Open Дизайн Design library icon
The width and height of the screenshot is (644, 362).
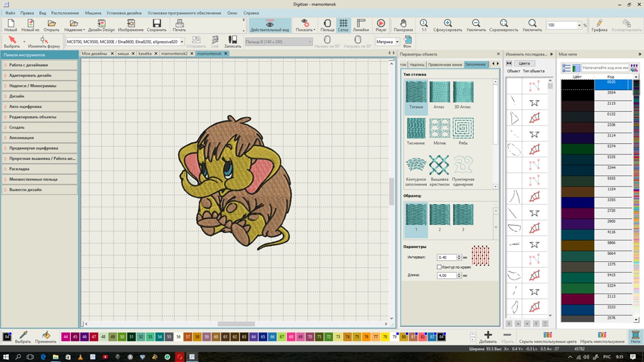coord(101,25)
